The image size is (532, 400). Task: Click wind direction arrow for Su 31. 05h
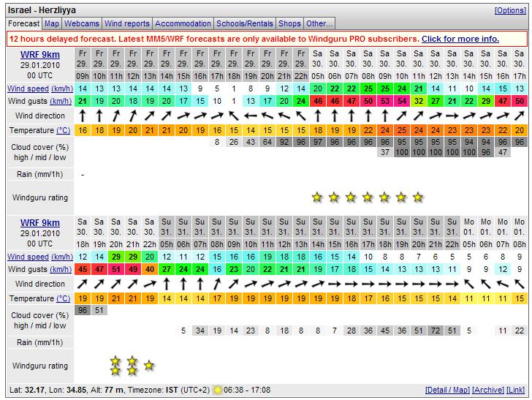click(167, 284)
